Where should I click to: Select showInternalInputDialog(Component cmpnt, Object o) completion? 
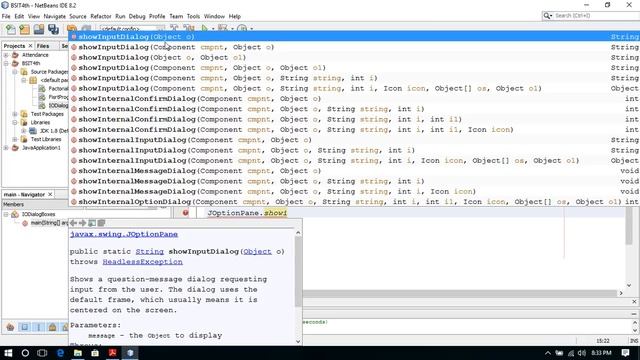coord(354,140)
